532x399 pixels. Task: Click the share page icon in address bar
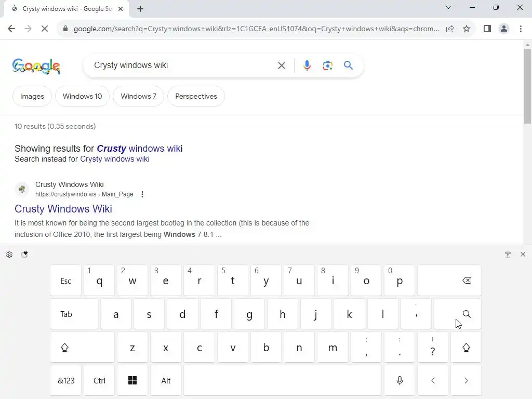(450, 29)
